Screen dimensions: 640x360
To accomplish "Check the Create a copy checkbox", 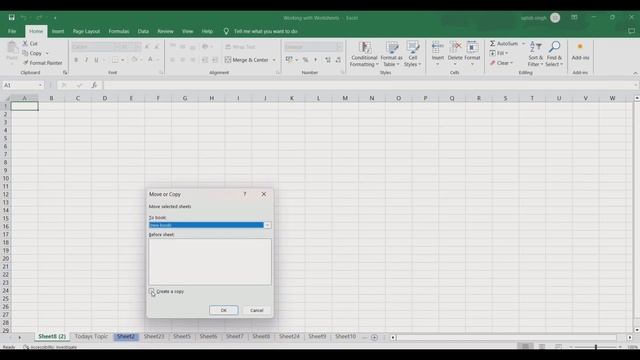I will pyautogui.click(x=151, y=291).
